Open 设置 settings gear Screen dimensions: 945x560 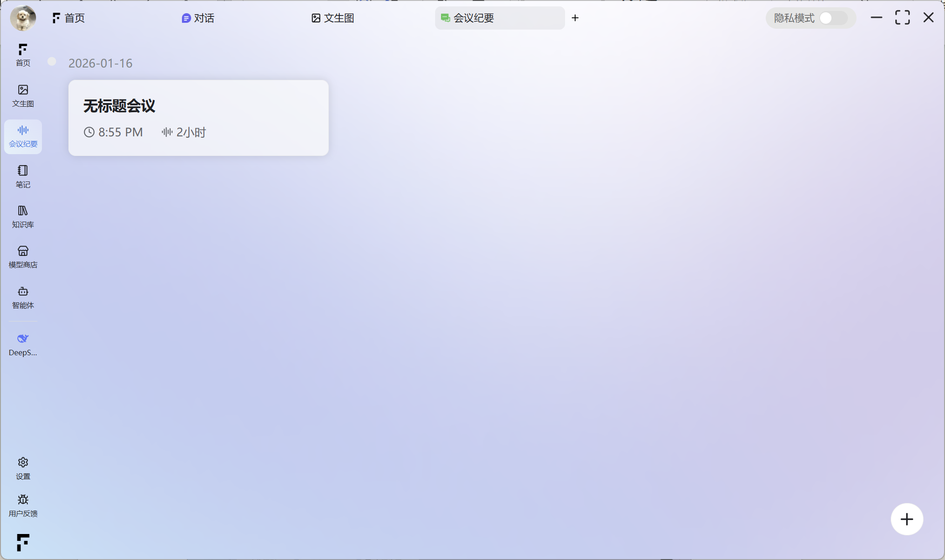[23, 468]
